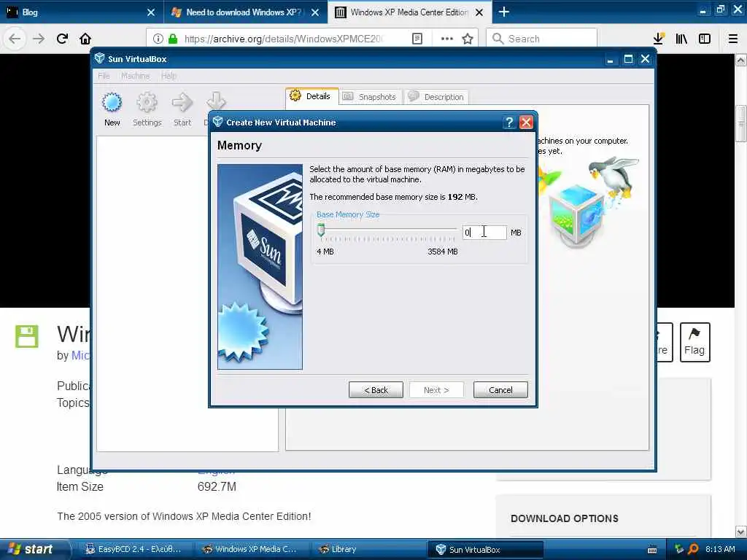Open Settings gear icon in VirtualBox toolbar

(147, 102)
